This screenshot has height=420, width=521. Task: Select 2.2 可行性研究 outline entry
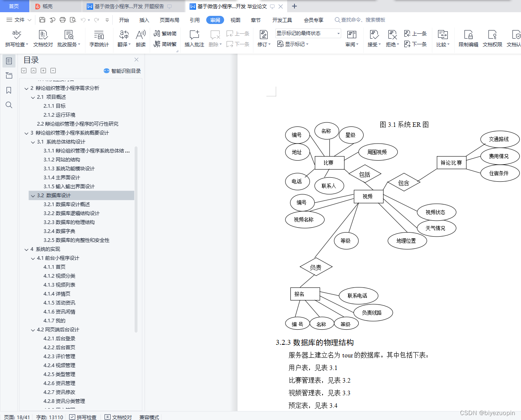point(78,124)
